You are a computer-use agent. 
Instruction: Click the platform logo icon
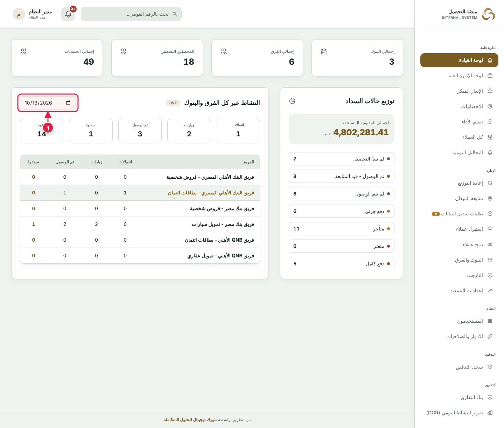(x=489, y=14)
